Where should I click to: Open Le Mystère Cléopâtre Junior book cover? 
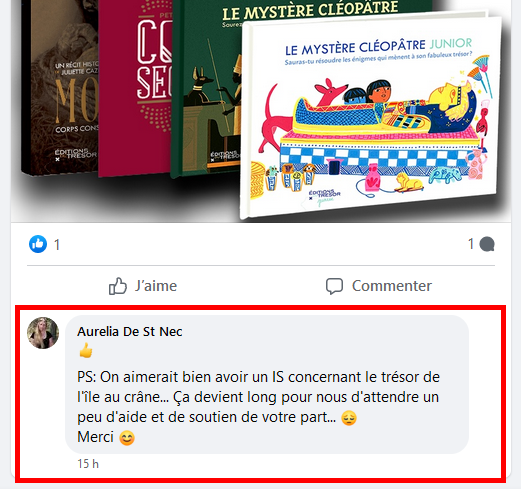click(370, 117)
